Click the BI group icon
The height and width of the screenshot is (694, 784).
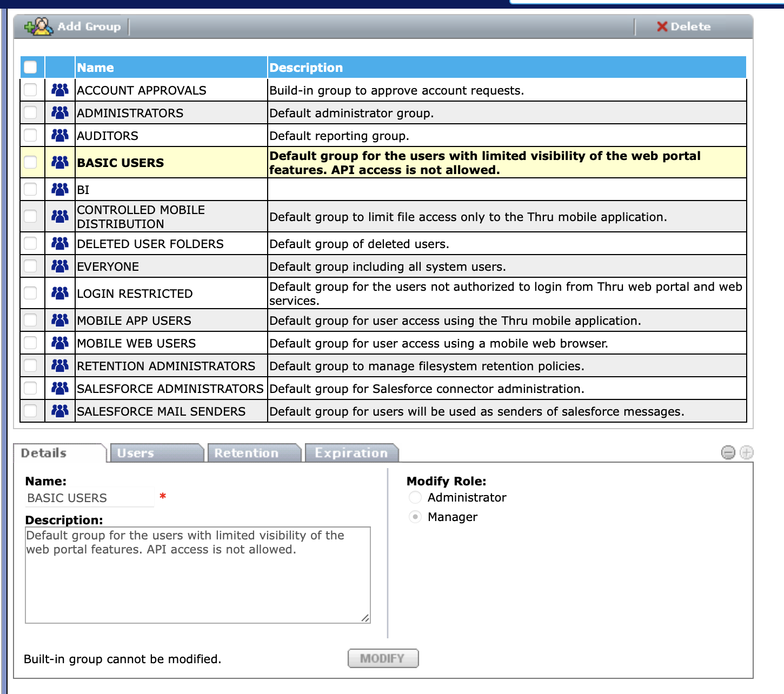point(60,189)
